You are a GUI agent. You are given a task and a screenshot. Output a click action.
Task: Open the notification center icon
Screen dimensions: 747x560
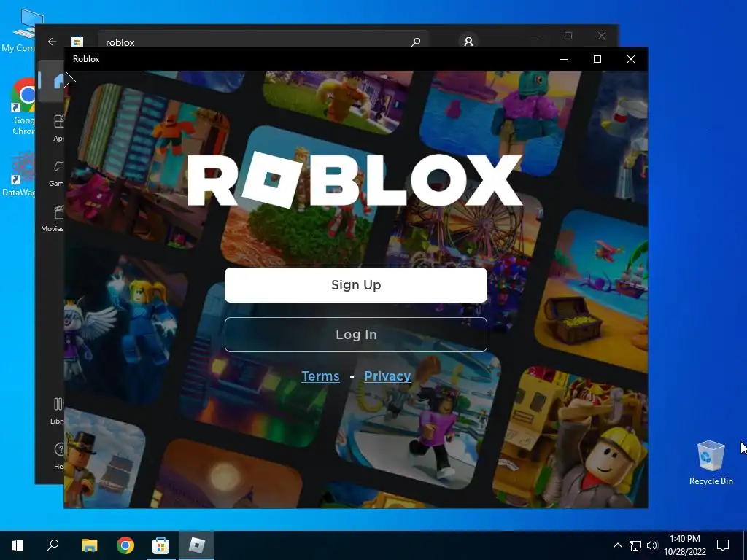point(723,545)
